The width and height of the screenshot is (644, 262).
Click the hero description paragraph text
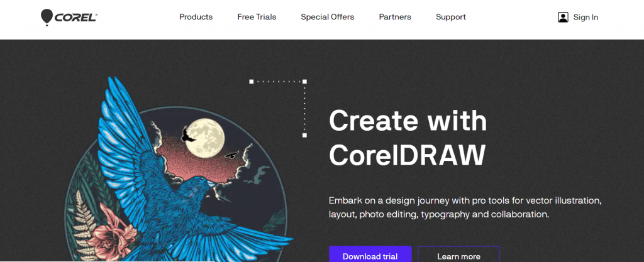[465, 207]
